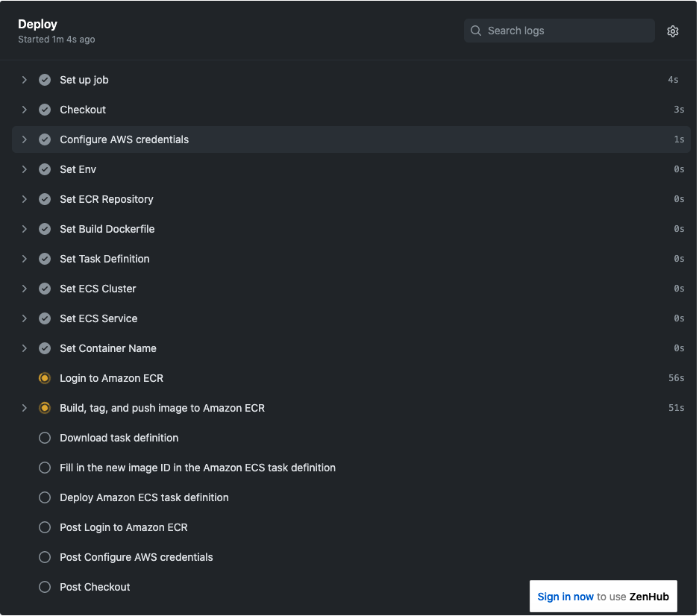
Task: Expand the Build, tag, and push image step
Action: click(24, 408)
